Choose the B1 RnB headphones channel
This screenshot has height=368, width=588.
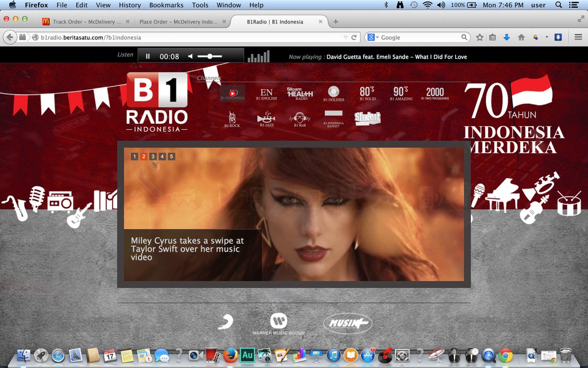click(299, 120)
